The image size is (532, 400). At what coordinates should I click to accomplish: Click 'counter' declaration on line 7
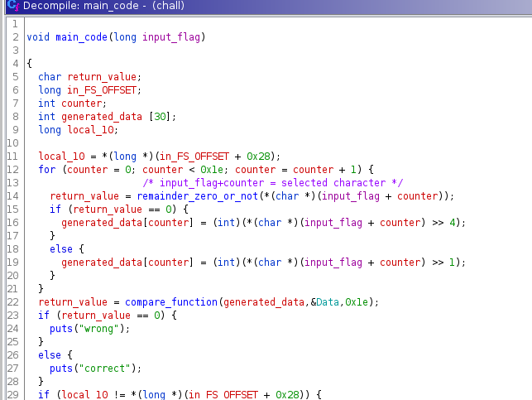point(81,104)
